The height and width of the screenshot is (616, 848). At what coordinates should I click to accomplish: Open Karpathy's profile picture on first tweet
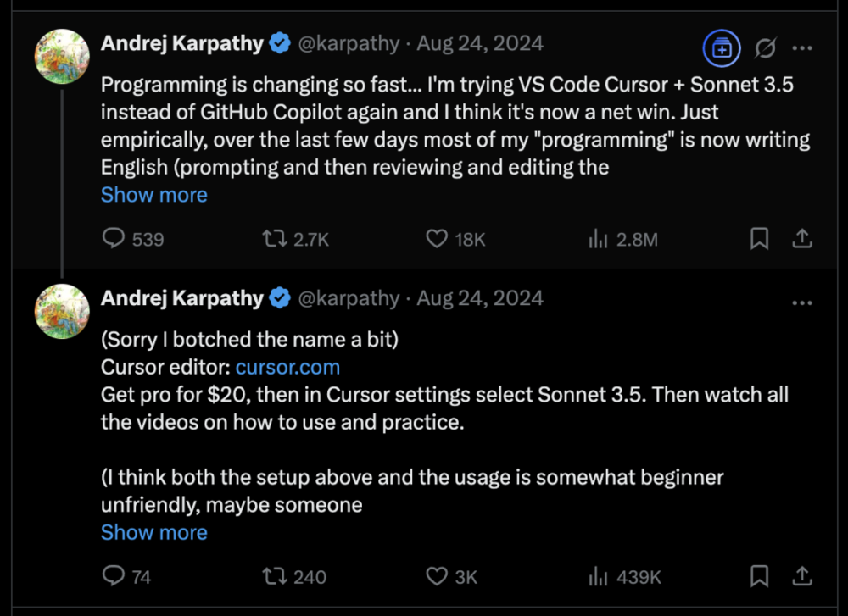pos(62,57)
